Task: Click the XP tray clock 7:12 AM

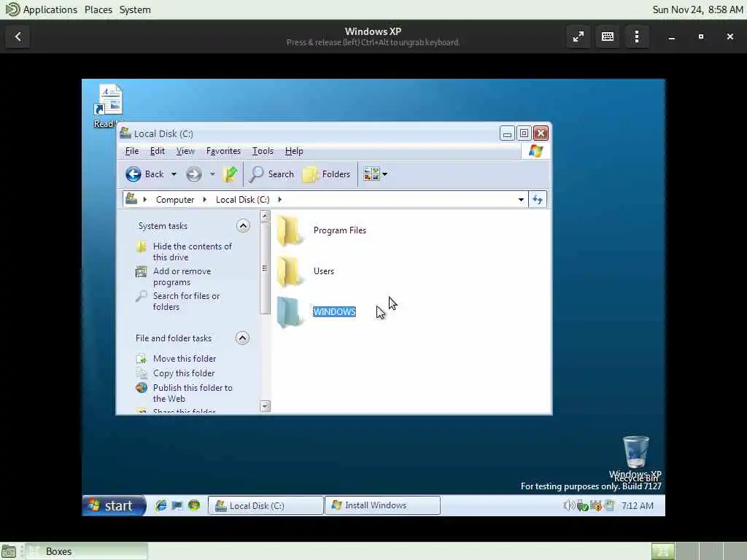Action: click(x=637, y=506)
